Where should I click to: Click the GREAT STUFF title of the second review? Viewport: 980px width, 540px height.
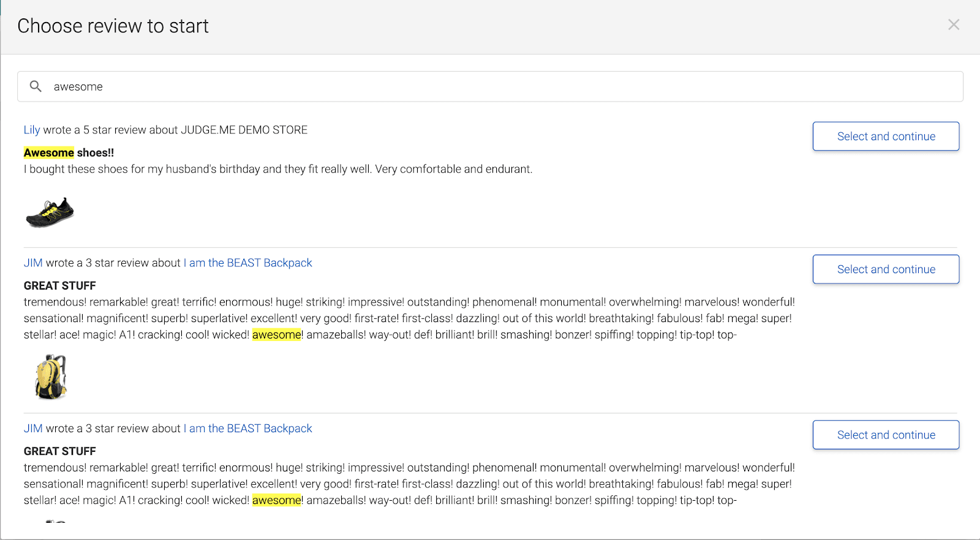(x=60, y=285)
